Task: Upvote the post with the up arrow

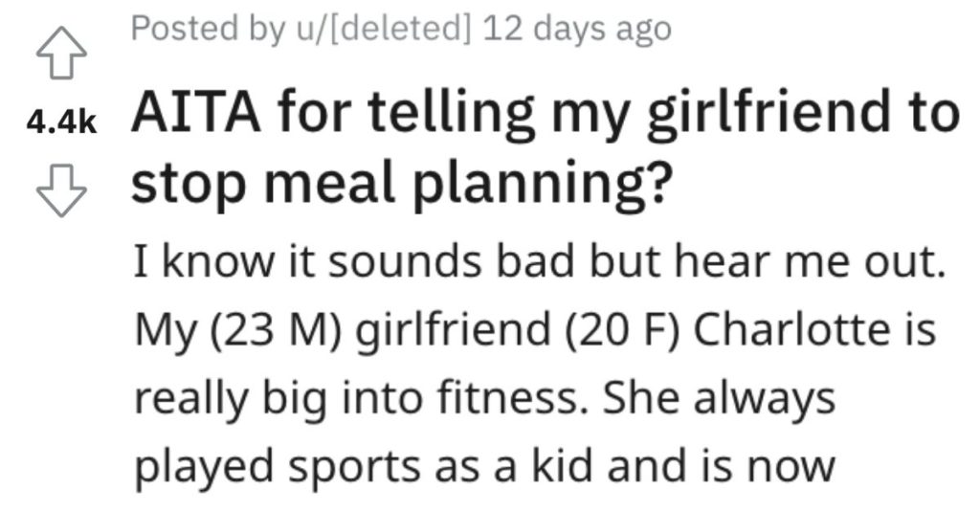Action: [61, 53]
